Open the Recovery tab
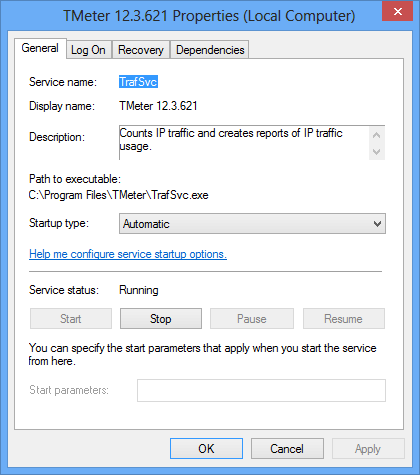 click(141, 50)
